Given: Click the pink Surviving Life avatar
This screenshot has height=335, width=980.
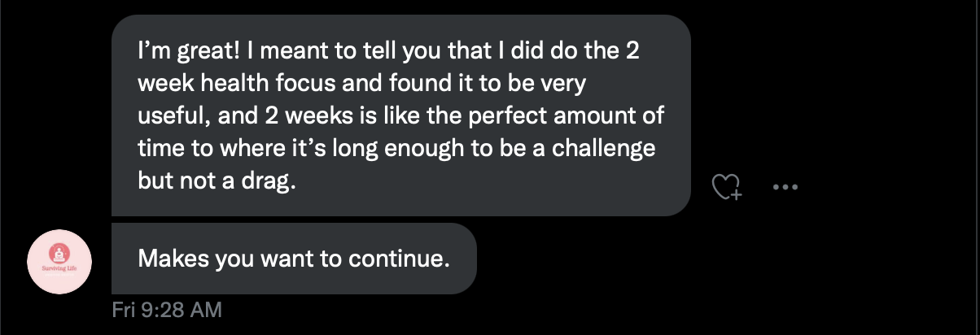Looking at the screenshot, I should [59, 261].
